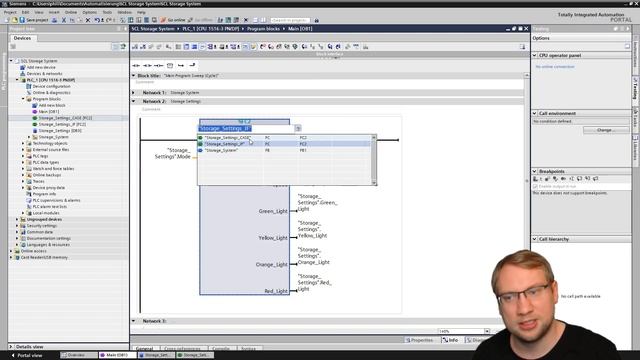The height and width of the screenshot is (360, 640).
Task: Click the Undo icon in the main toolbar
Action: pyautogui.click(x=97, y=20)
